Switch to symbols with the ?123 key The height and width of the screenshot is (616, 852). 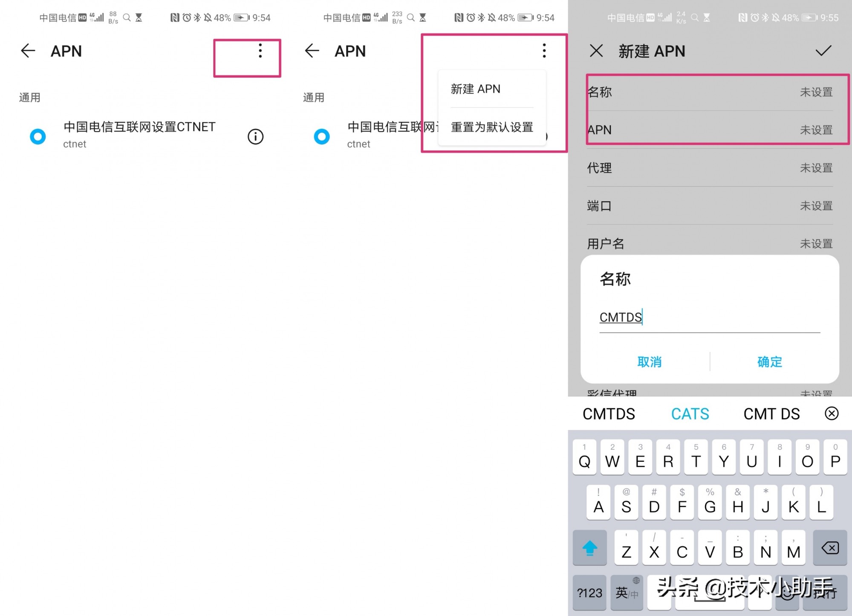pyautogui.click(x=589, y=593)
